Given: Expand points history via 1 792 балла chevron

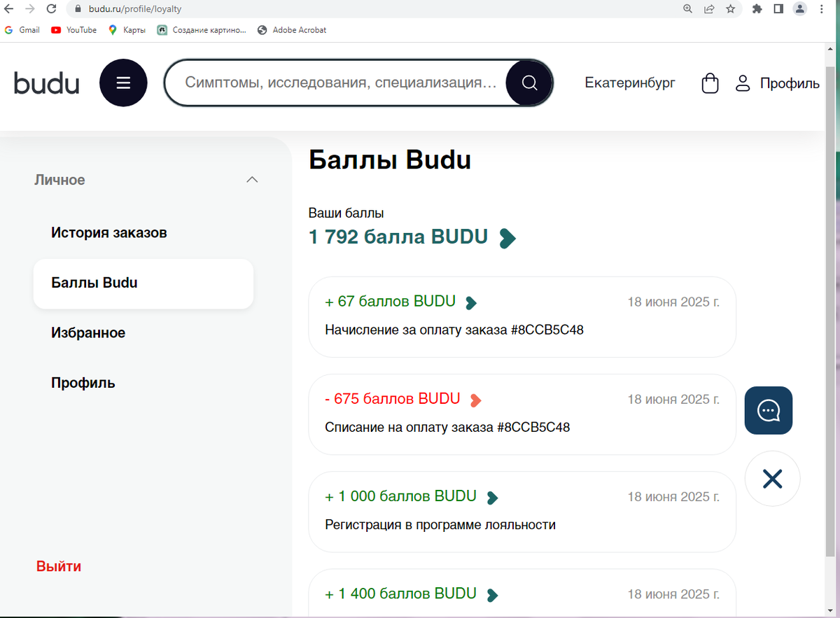Looking at the screenshot, I should pos(507,238).
